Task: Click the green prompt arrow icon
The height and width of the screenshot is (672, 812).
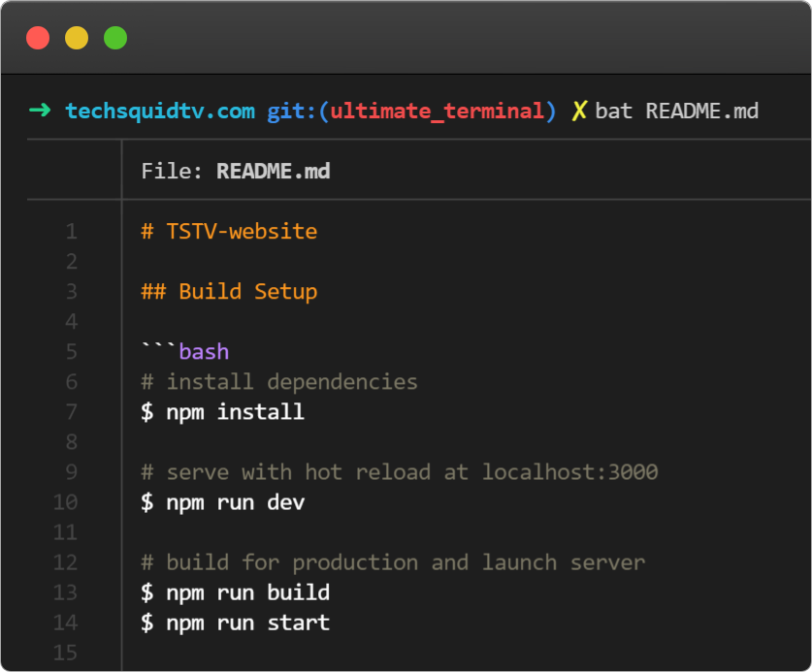Action: tap(40, 110)
